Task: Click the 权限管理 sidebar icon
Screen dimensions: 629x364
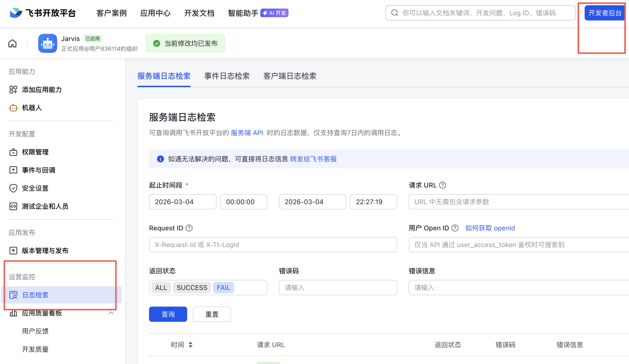Action: click(x=13, y=152)
